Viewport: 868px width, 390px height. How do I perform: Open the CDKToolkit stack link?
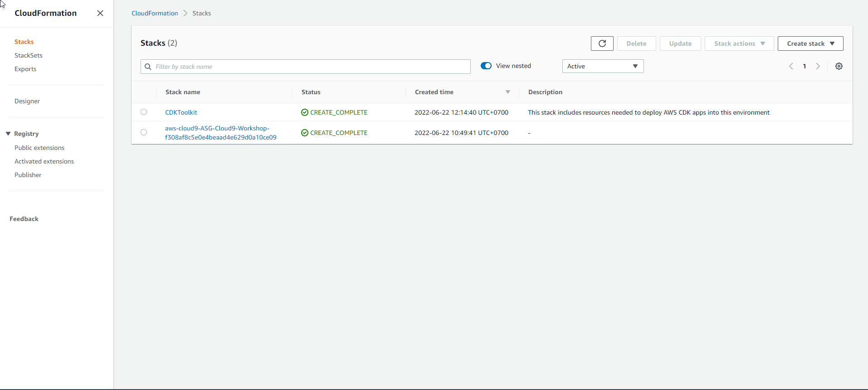(x=181, y=112)
